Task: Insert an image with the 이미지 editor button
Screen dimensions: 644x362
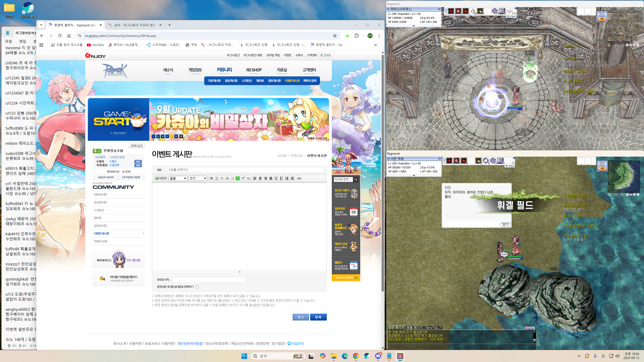Action: [x=161, y=178]
